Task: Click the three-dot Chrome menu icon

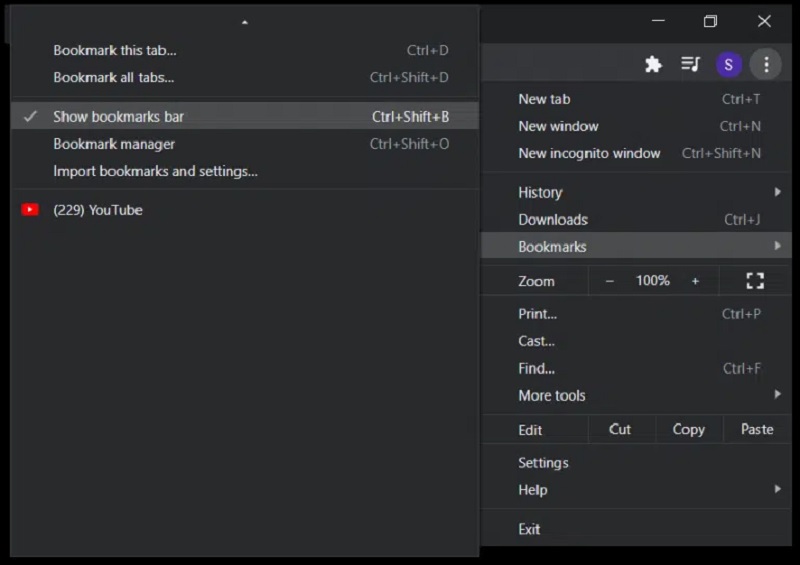Action: 766,65
